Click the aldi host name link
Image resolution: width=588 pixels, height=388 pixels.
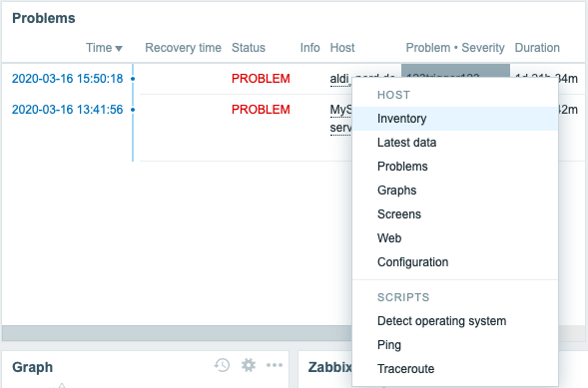pyautogui.click(x=340, y=79)
